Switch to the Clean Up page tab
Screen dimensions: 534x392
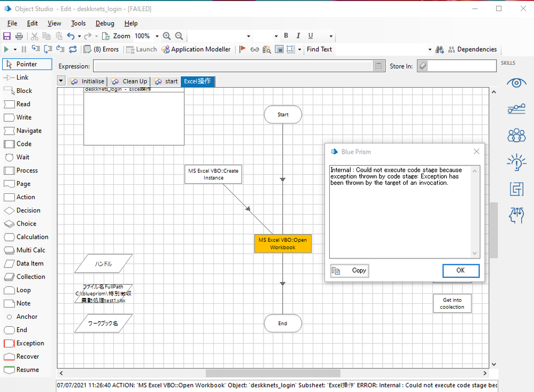coord(129,81)
